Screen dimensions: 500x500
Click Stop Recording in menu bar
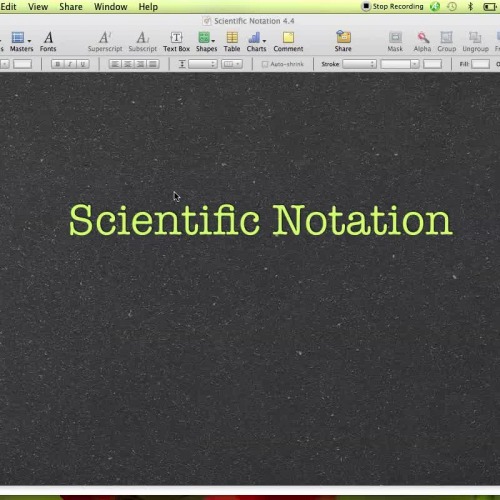392,6
